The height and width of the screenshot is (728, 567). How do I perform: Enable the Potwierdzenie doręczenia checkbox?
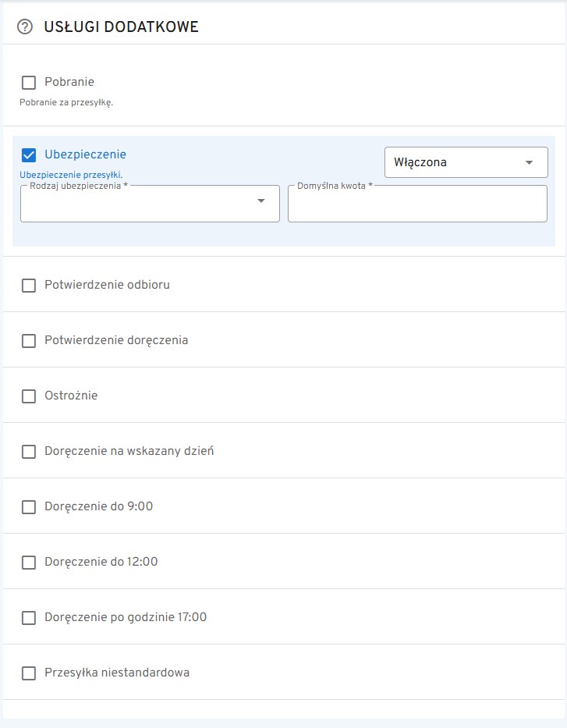pyautogui.click(x=29, y=341)
